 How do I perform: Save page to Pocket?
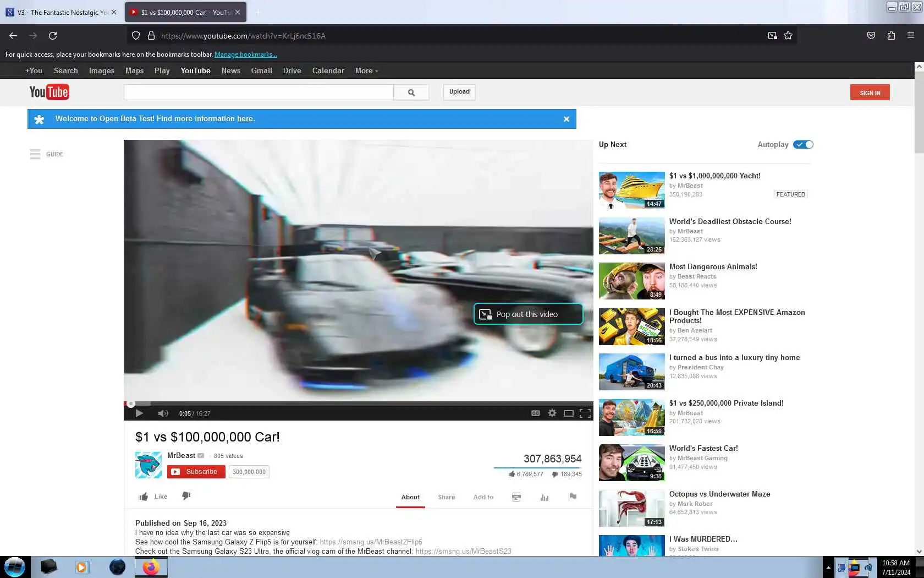coord(871,36)
